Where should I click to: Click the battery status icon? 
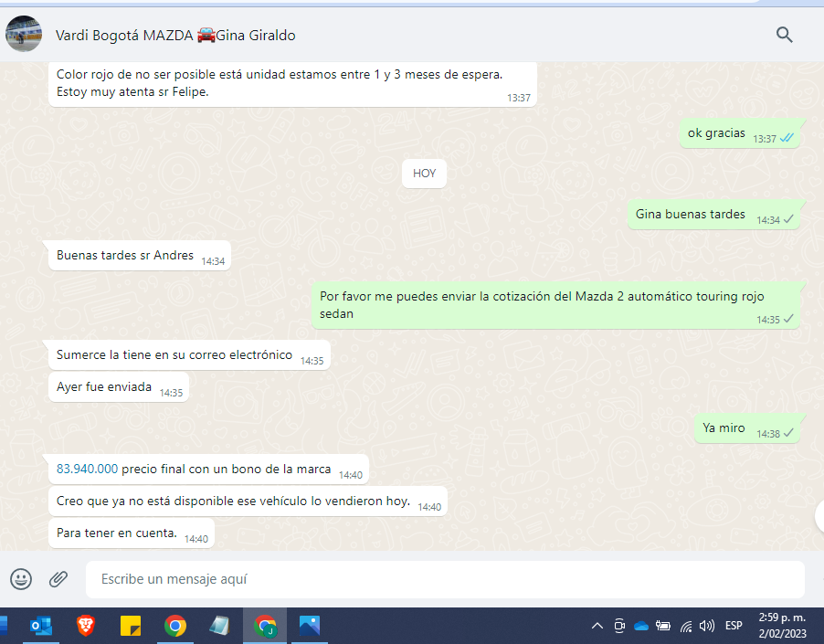[x=663, y=626]
